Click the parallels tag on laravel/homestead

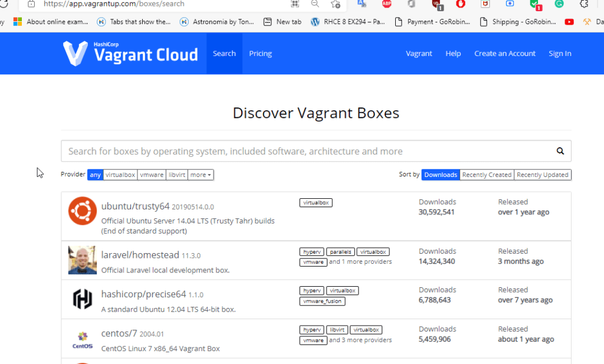point(340,252)
